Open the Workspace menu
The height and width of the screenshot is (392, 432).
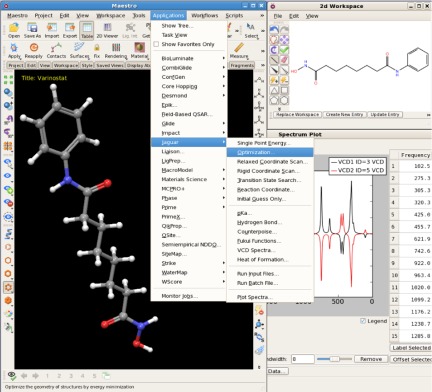110,15
